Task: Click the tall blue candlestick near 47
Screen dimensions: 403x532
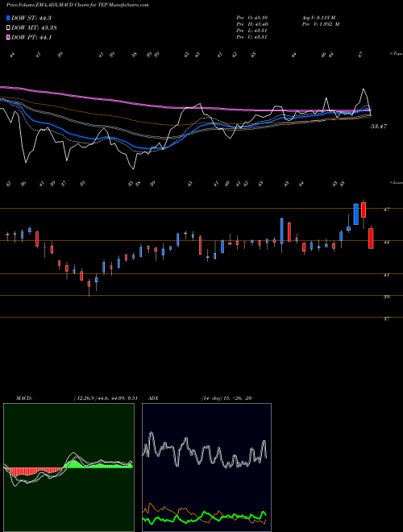Action: [355, 214]
